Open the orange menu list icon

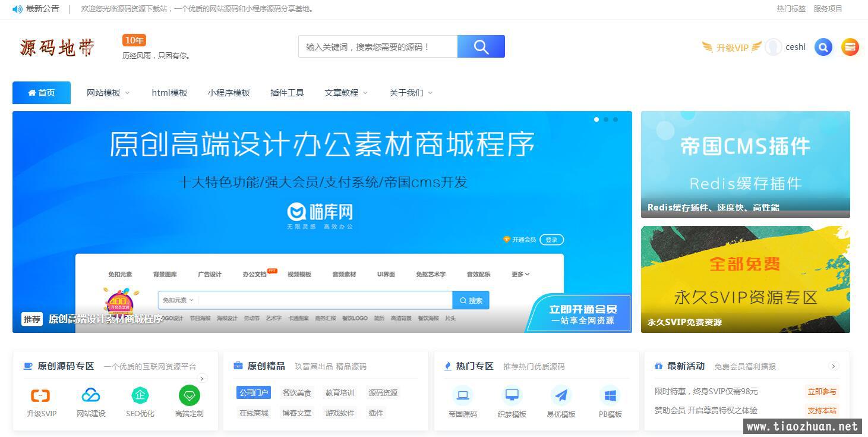(850, 47)
